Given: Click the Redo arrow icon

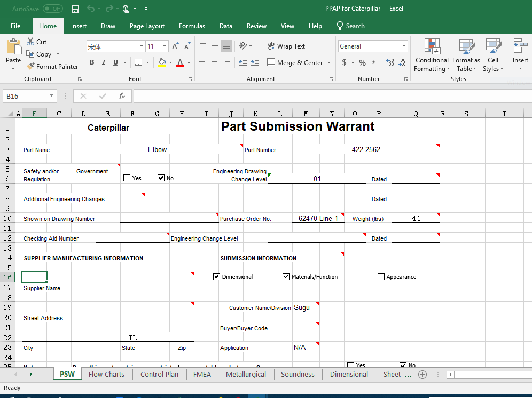Looking at the screenshot, I should click(x=110, y=9).
